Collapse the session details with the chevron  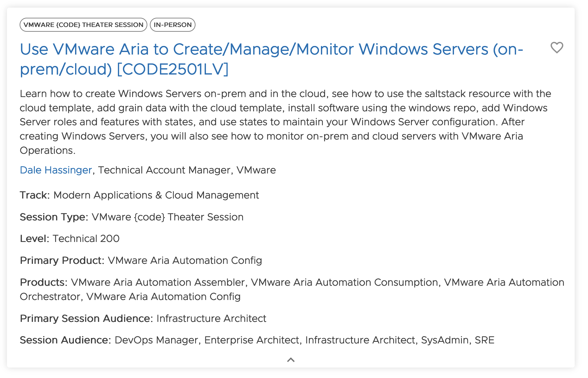click(x=291, y=360)
